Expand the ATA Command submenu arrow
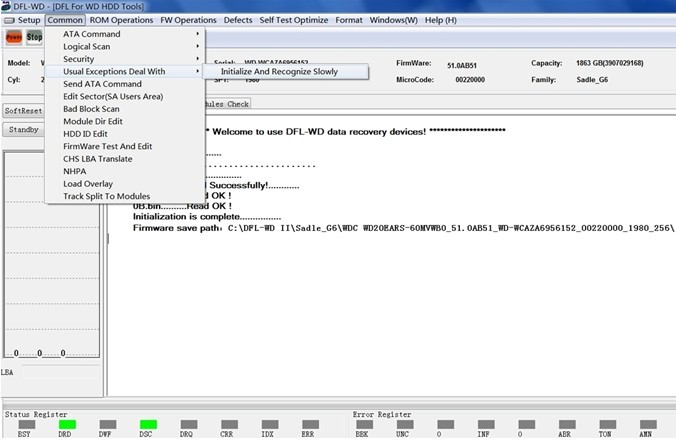The width and height of the screenshot is (676, 440). pos(197,34)
